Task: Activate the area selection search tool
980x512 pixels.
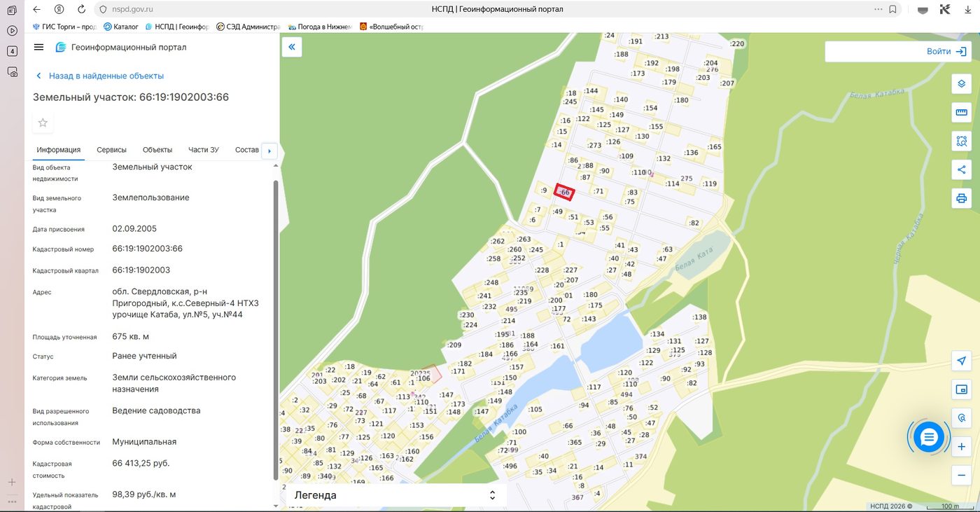Action: [x=962, y=141]
